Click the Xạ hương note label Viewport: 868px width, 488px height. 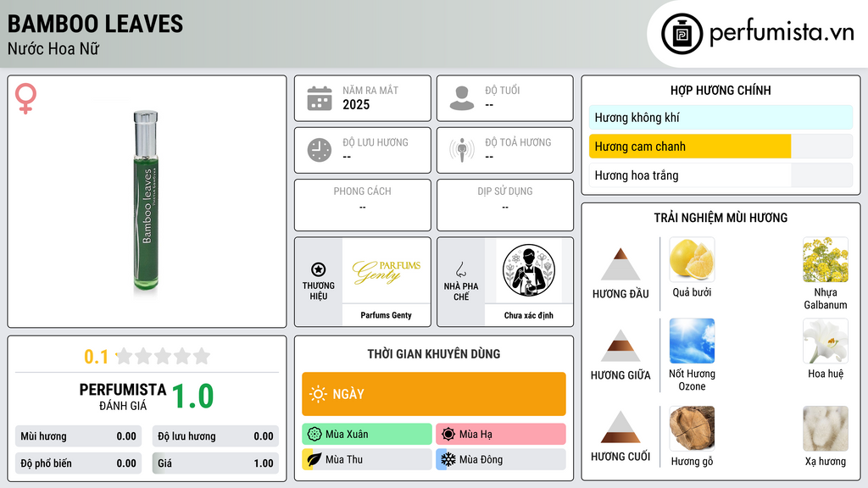tap(826, 462)
